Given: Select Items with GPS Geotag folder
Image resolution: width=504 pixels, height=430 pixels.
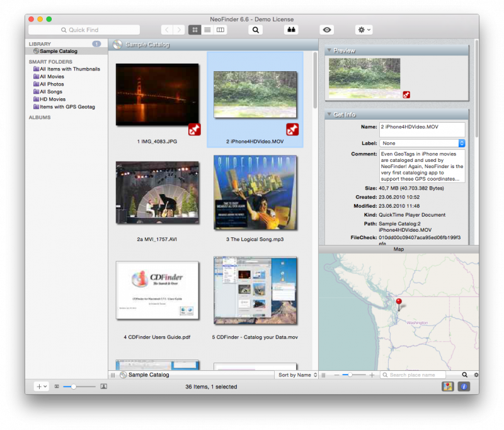Looking at the screenshot, I should [67, 107].
